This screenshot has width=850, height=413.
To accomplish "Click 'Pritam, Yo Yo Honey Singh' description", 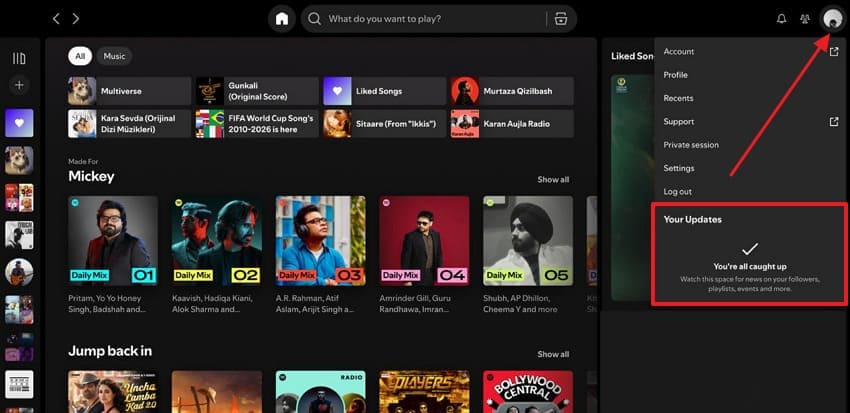I will coord(107,304).
